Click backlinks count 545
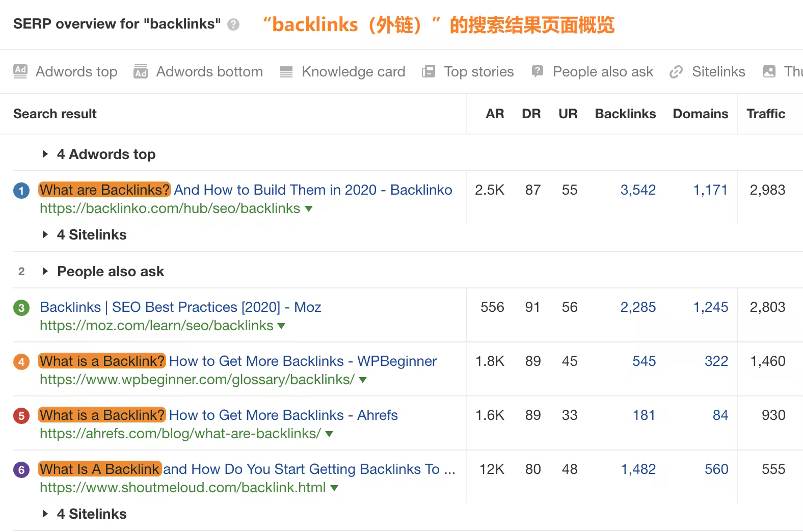The width and height of the screenshot is (803, 532). (x=644, y=361)
